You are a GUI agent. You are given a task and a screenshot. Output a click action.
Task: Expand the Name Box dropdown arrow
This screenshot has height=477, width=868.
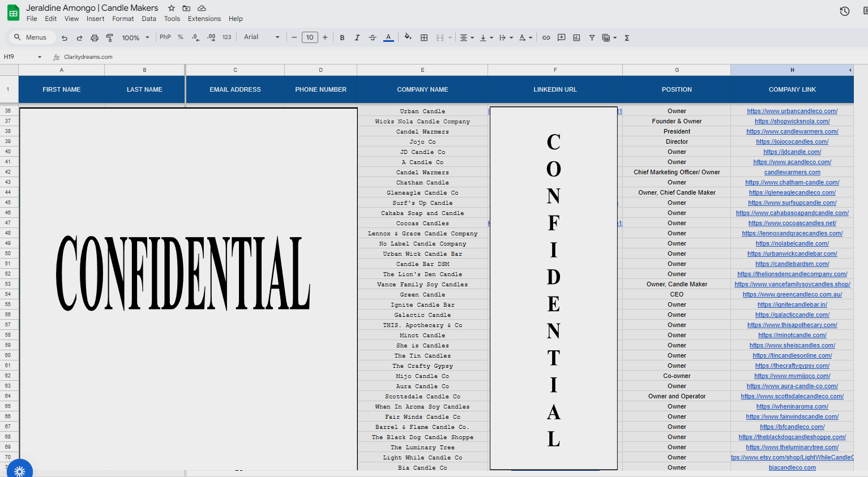[40, 57]
